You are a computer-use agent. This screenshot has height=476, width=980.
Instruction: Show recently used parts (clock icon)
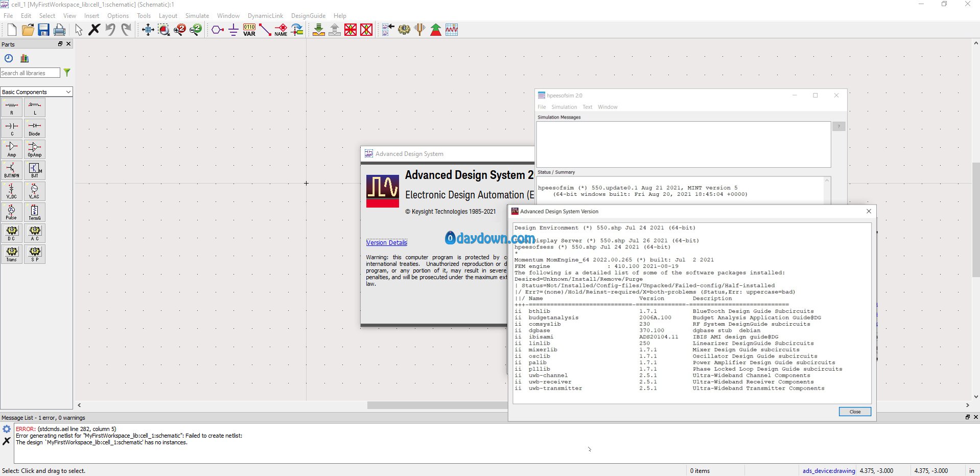(x=9, y=58)
